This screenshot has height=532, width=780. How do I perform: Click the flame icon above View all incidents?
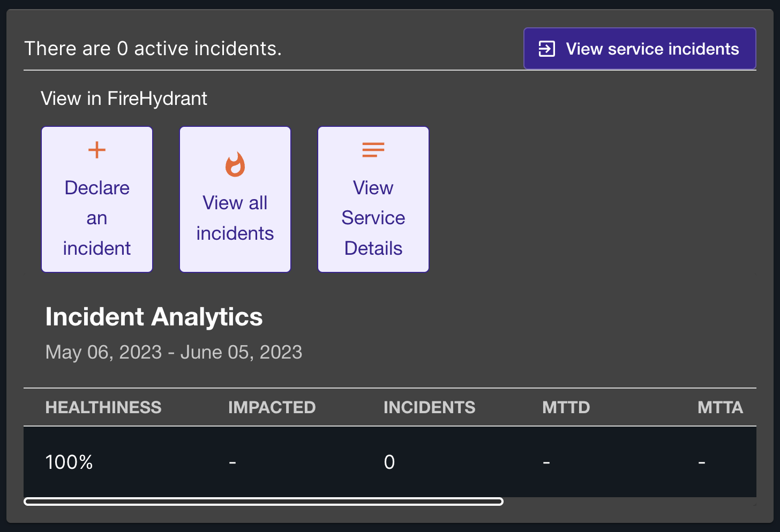pos(235,164)
